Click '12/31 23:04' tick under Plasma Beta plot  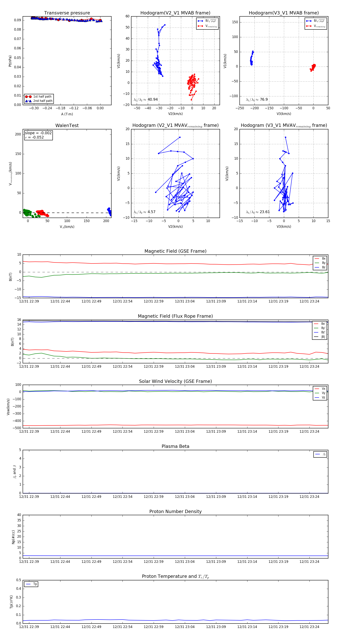(x=185, y=497)
